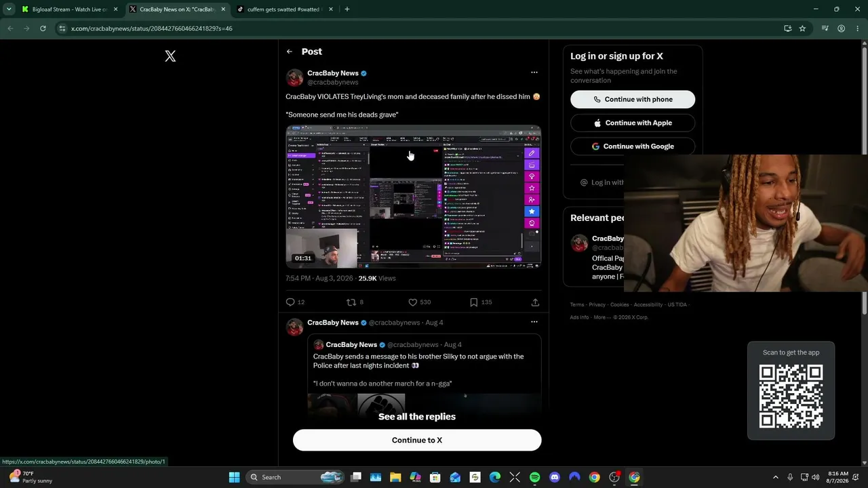Click the browser back navigation arrow
This screenshot has height=488, width=868.
coord(10,28)
